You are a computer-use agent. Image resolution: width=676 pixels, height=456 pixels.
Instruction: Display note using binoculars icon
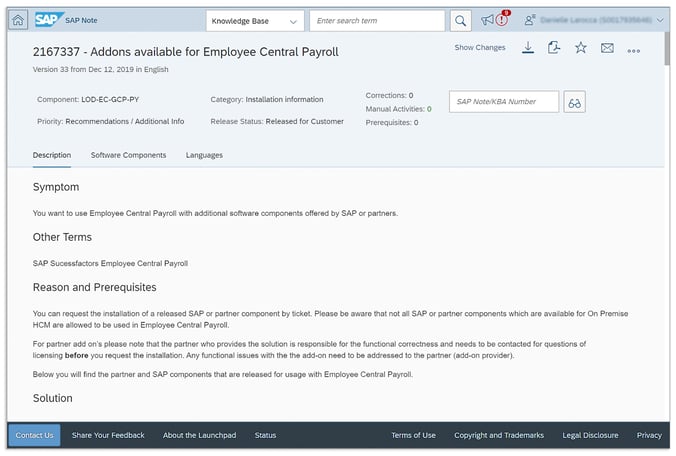(574, 102)
